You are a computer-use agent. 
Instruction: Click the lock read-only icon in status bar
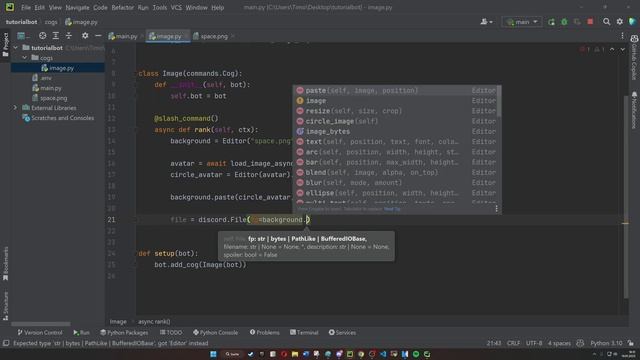point(631,343)
